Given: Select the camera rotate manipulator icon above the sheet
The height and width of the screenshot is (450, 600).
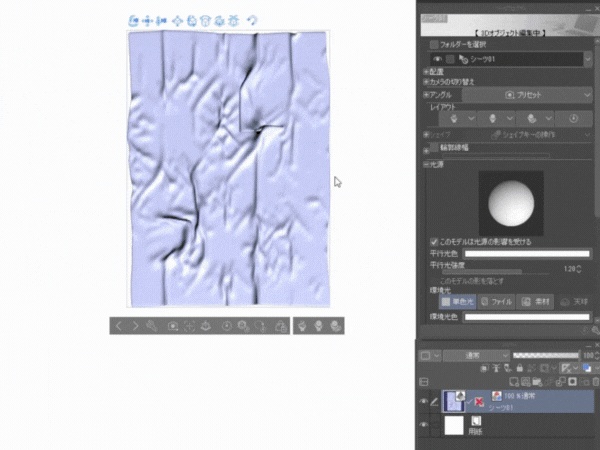Looking at the screenshot, I should (134, 21).
